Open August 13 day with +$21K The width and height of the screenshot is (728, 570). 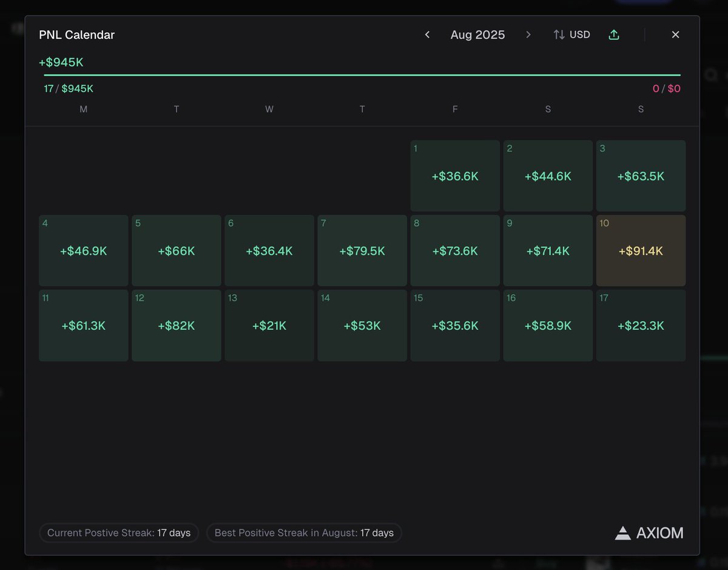[269, 326]
